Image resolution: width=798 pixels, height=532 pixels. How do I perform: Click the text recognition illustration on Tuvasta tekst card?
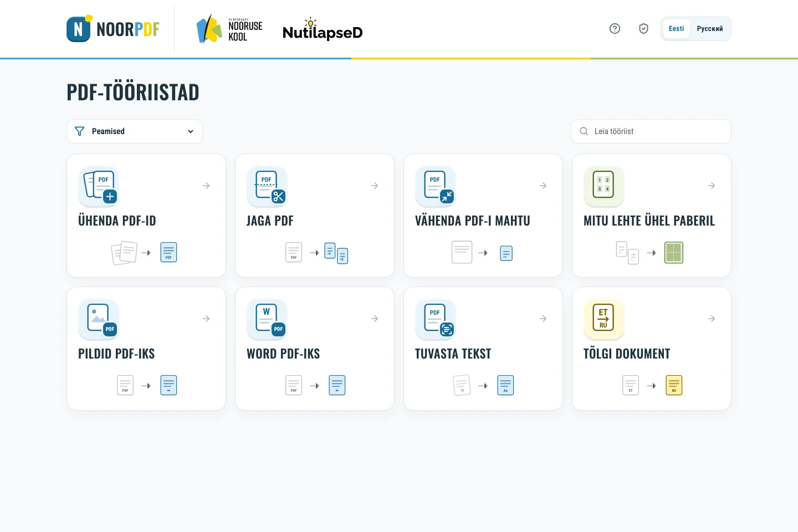click(x=483, y=385)
